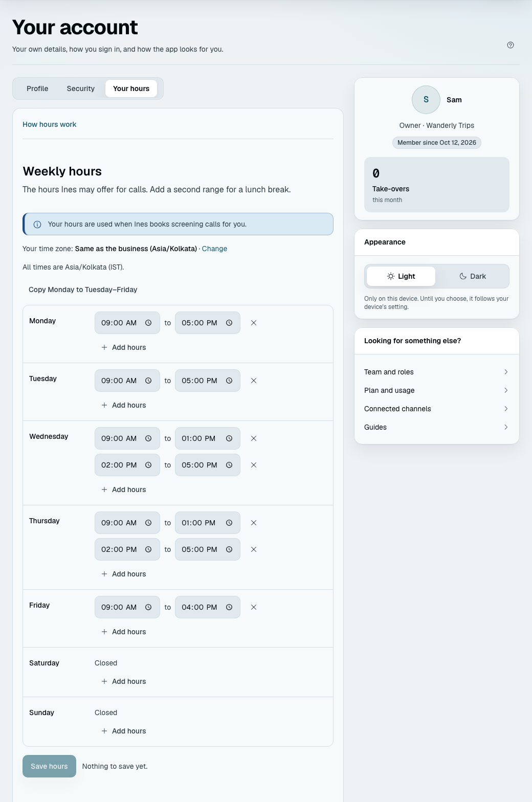Edit Thursday's 01:00 PM end time field
The height and width of the screenshot is (802, 532).
208,523
